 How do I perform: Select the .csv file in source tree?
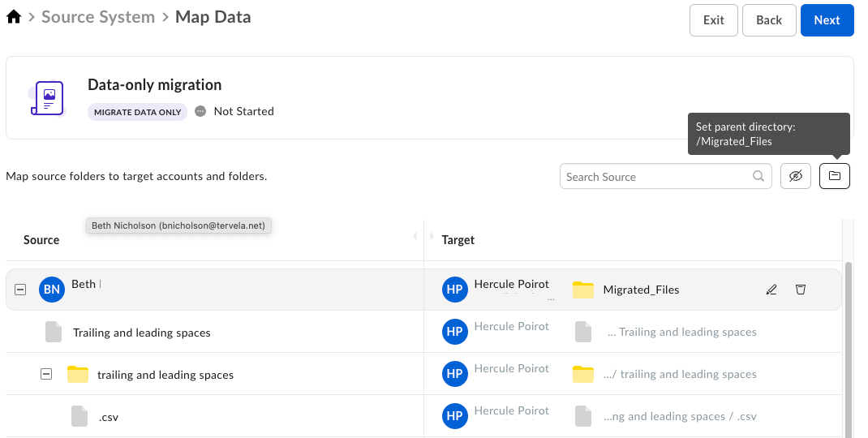109,417
